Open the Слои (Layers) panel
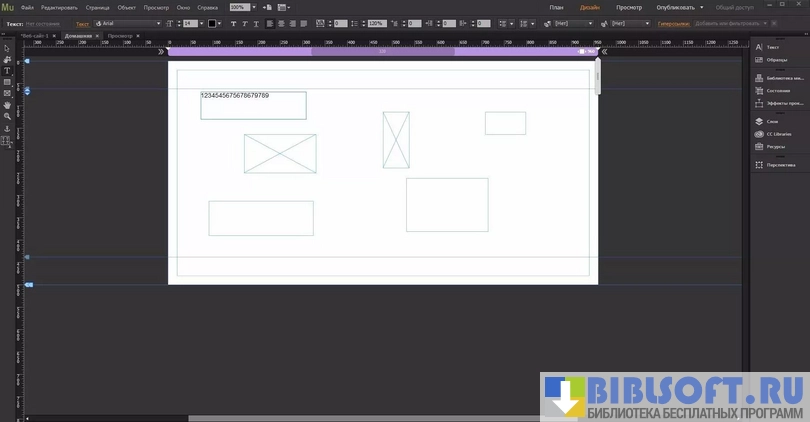Image resolution: width=810 pixels, height=422 pixels. click(772, 121)
